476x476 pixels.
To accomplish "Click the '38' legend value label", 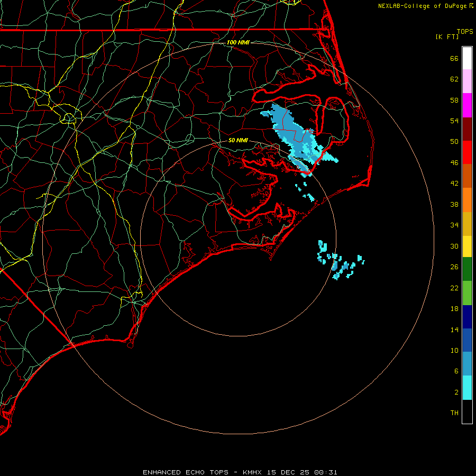I will [x=454, y=204].
